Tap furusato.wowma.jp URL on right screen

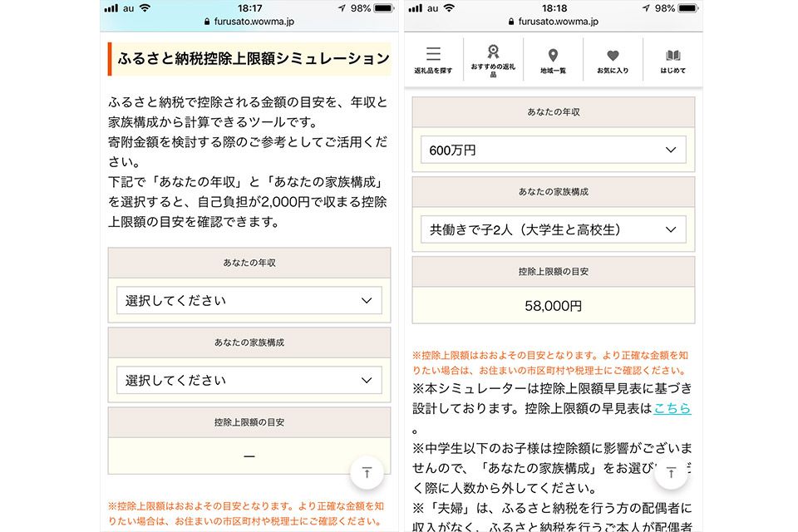(559, 22)
